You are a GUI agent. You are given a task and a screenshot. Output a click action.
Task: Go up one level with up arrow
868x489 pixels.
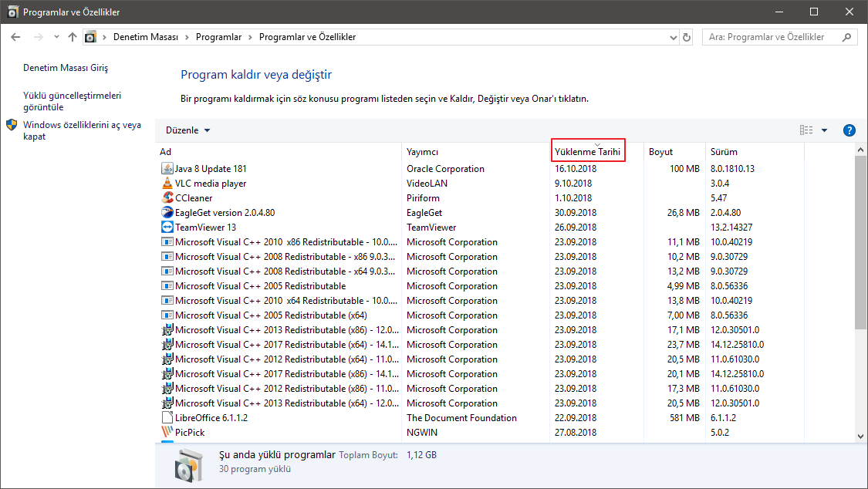coord(73,37)
